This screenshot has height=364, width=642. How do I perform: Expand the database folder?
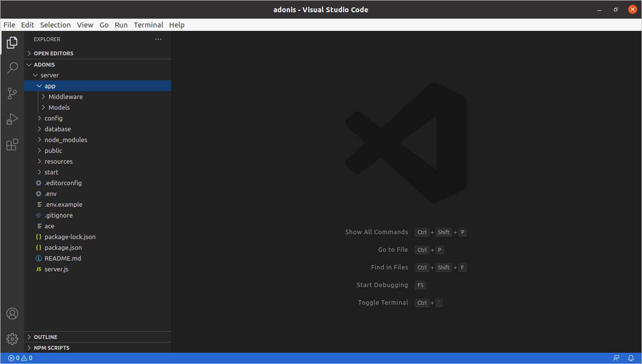click(39, 129)
